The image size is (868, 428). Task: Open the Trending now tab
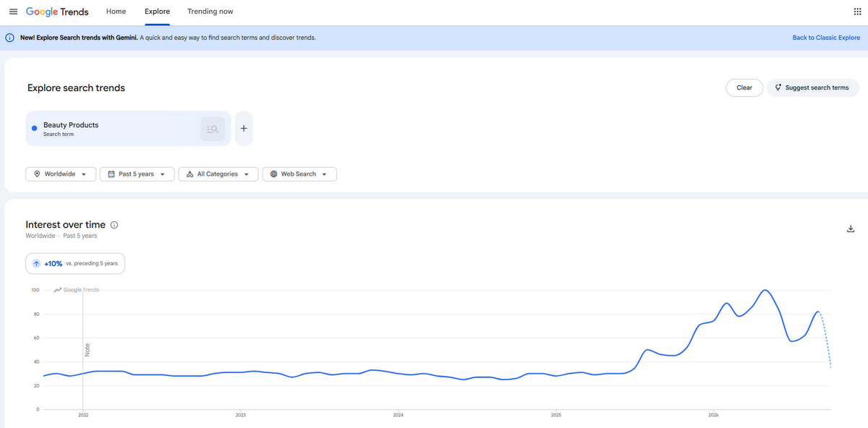(x=210, y=12)
